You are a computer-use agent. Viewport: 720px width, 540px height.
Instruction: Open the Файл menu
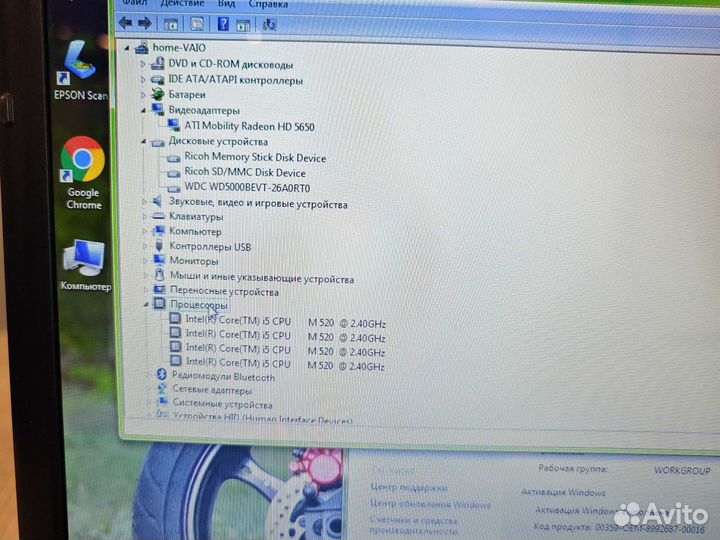point(135,3)
